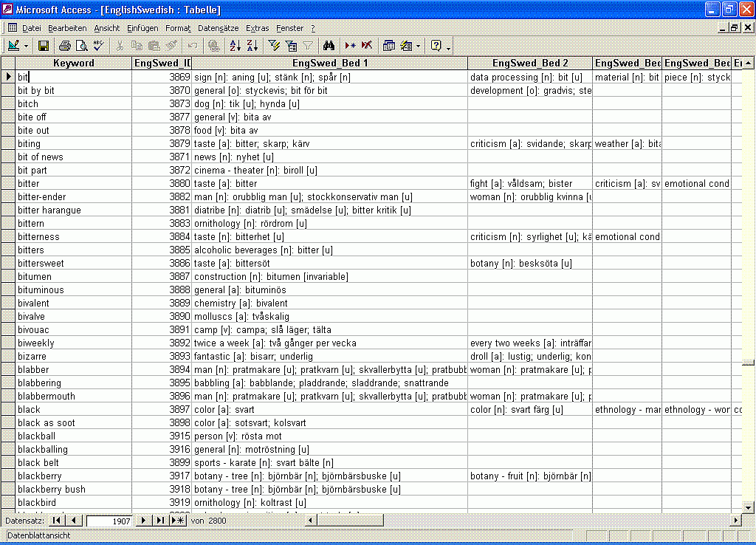Click the cell 'ornithology [n]: koltrast [u]'

click(330, 503)
